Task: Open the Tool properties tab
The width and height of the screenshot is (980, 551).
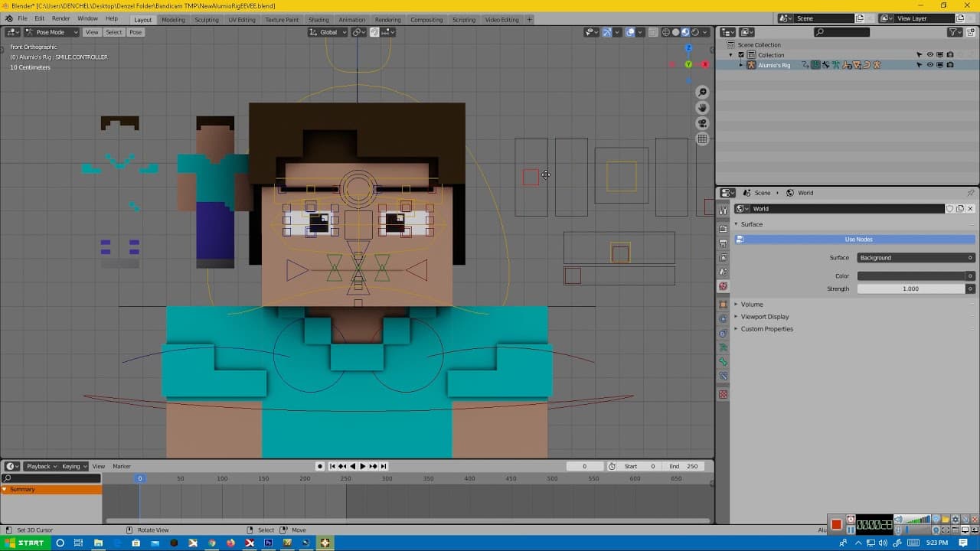Action: pos(724,210)
